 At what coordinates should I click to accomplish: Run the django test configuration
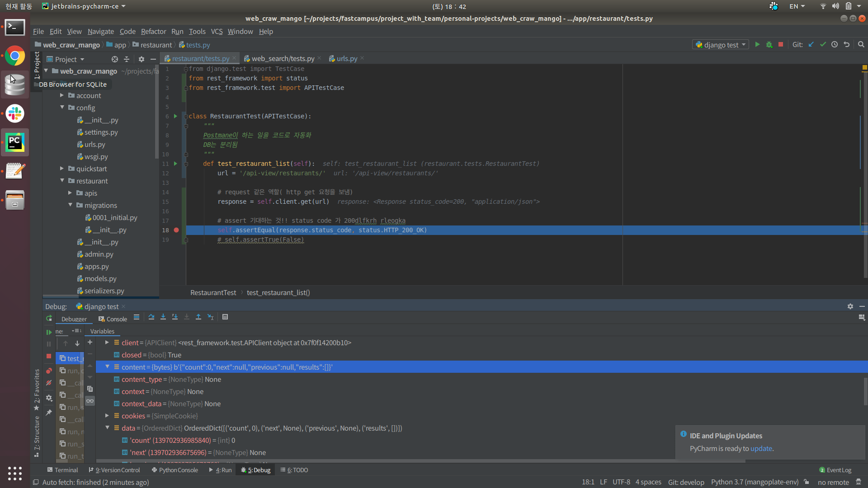pos(757,45)
